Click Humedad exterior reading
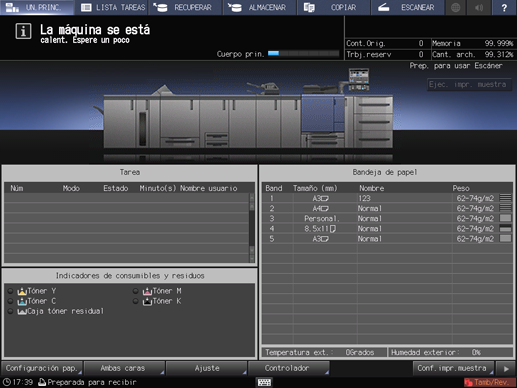The height and width of the screenshot is (388, 517). click(x=451, y=352)
